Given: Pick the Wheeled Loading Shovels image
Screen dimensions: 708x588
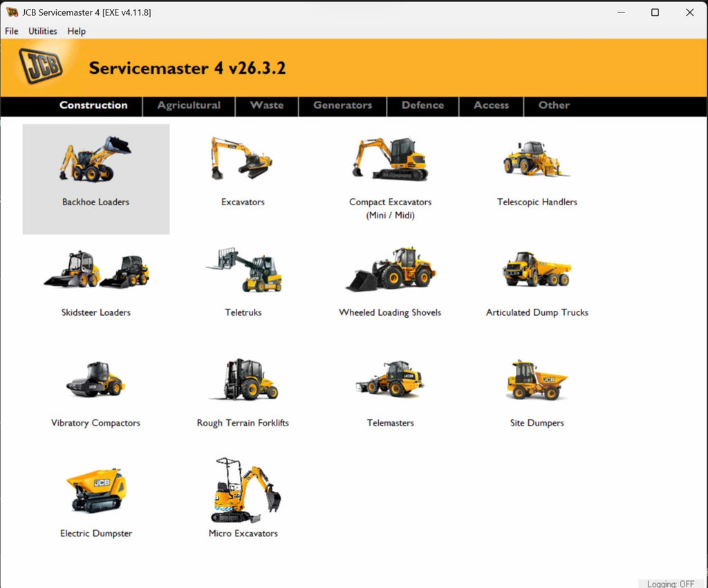Looking at the screenshot, I should point(391,269).
